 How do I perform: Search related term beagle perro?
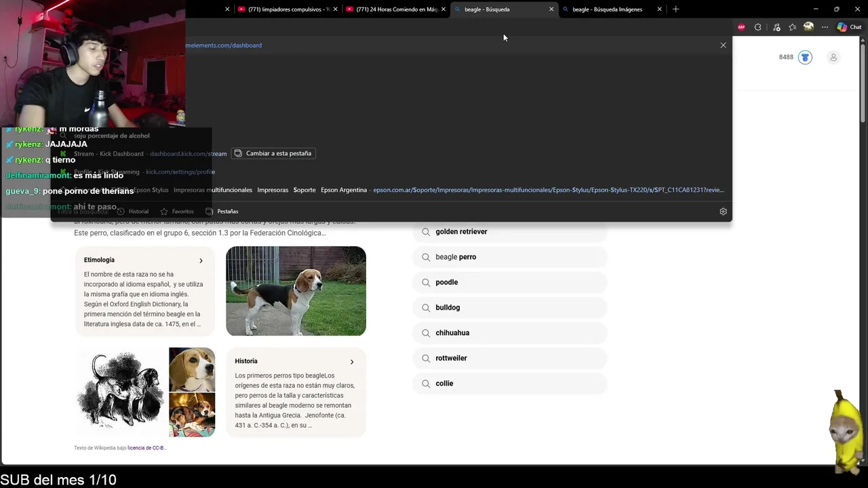tap(510, 257)
